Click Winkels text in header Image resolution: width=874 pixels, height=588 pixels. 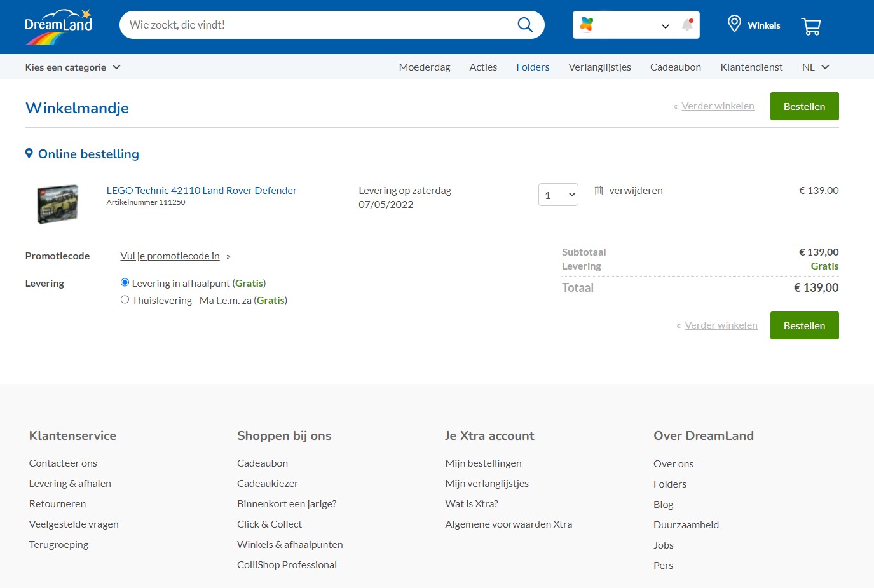(x=764, y=25)
